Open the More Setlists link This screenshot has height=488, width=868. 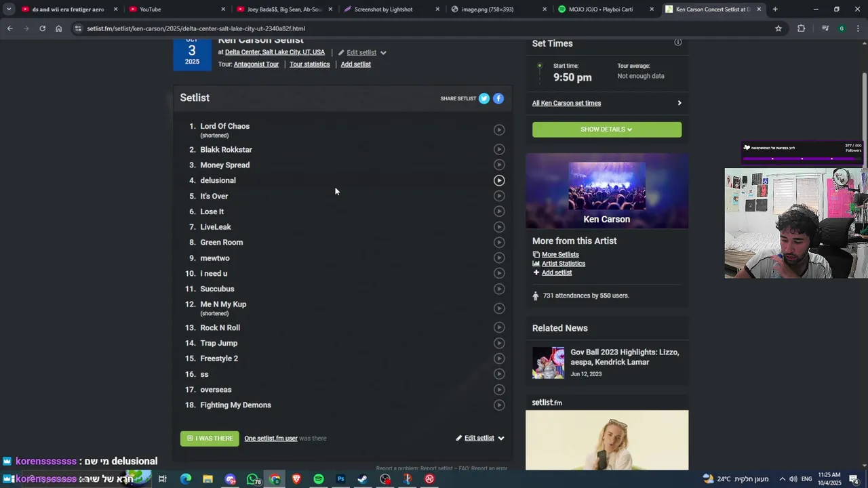coord(560,254)
